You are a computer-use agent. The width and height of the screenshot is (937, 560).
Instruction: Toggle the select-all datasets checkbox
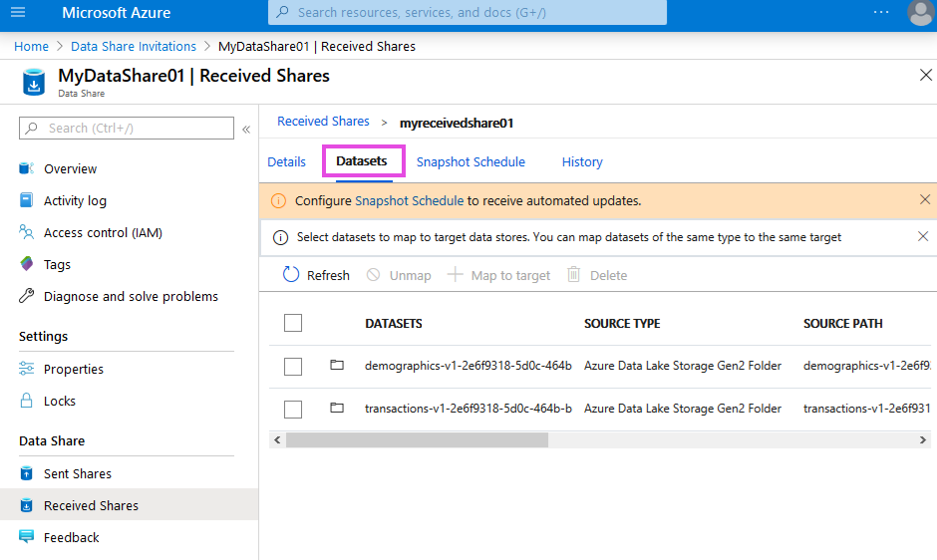293,323
